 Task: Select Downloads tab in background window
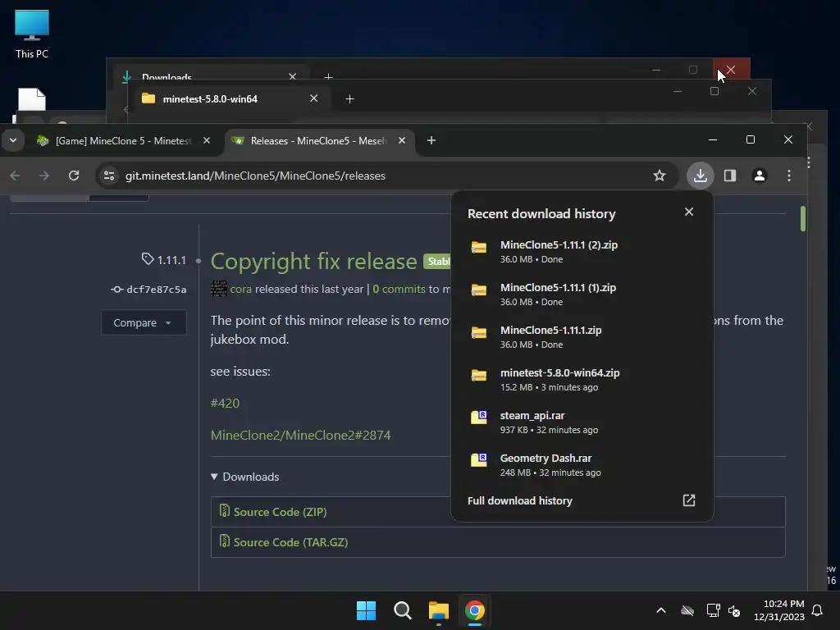[x=167, y=77]
